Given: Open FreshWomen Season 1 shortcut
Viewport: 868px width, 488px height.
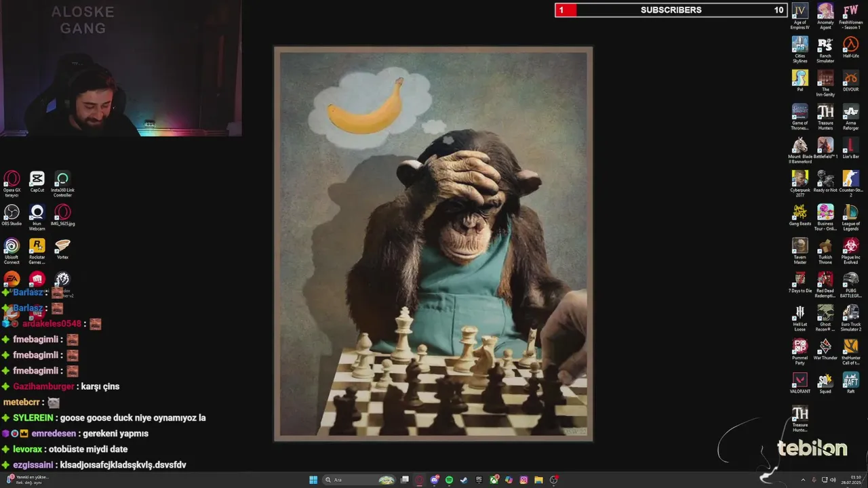Looking at the screenshot, I should coord(850,16).
